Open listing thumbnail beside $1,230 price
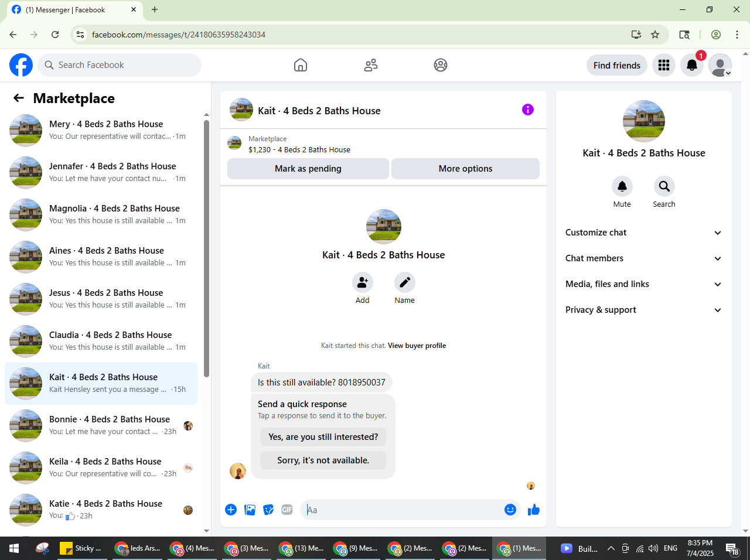The width and height of the screenshot is (750, 560). 234,143
